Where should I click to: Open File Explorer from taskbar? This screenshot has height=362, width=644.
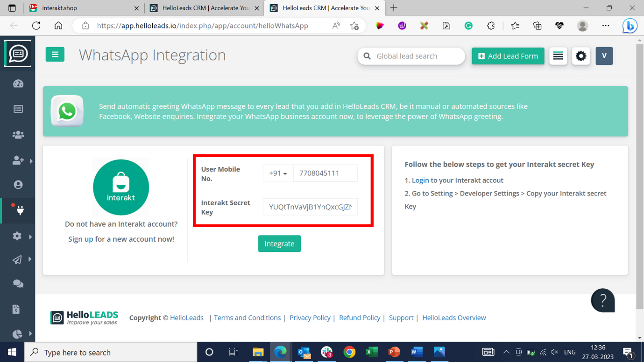point(258,352)
